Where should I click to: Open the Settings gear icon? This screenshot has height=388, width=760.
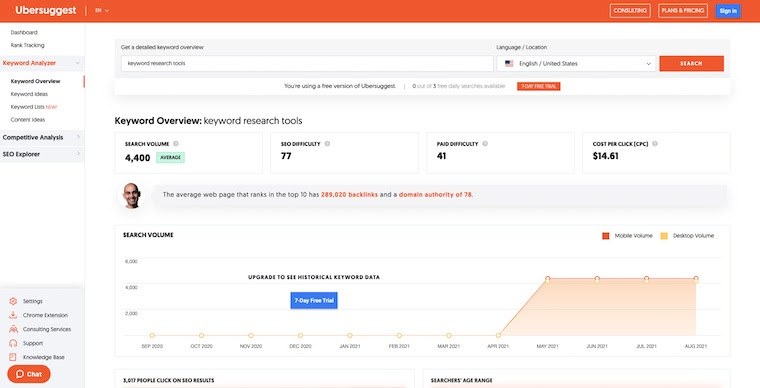[x=13, y=301]
